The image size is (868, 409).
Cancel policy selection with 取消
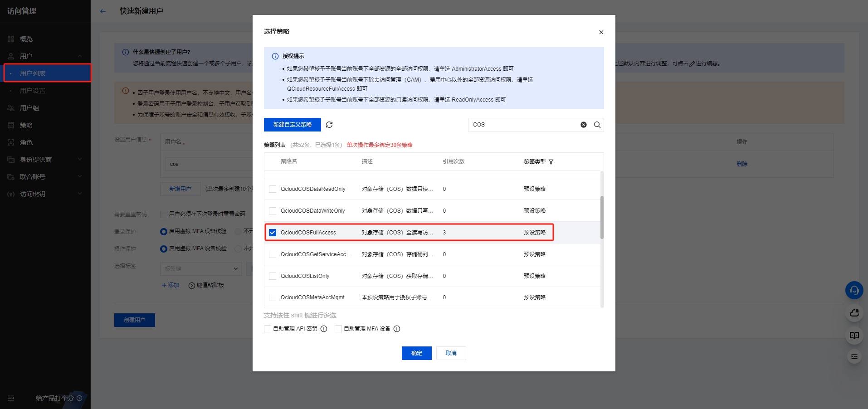(451, 353)
